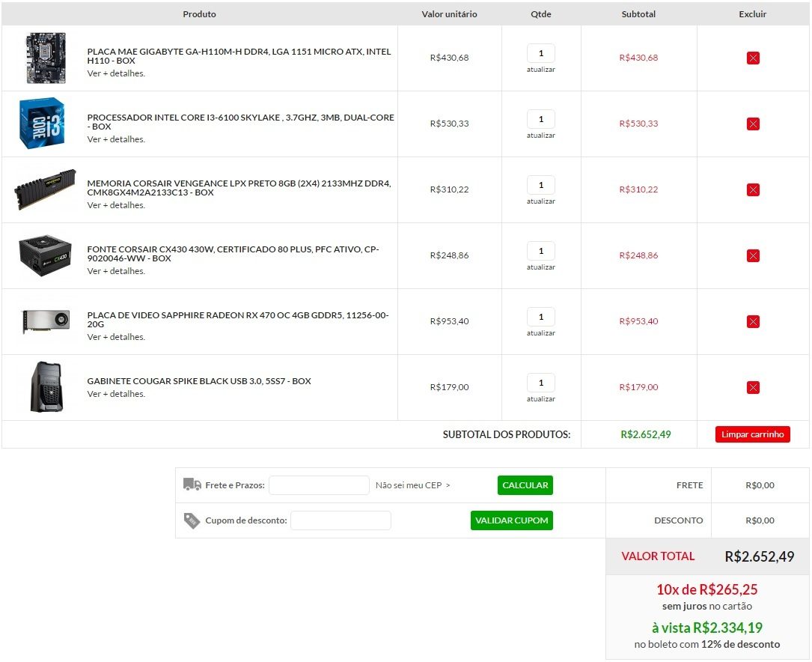View more details of Corsair CX430 power supply
This screenshot has width=812, height=662.
click(116, 271)
